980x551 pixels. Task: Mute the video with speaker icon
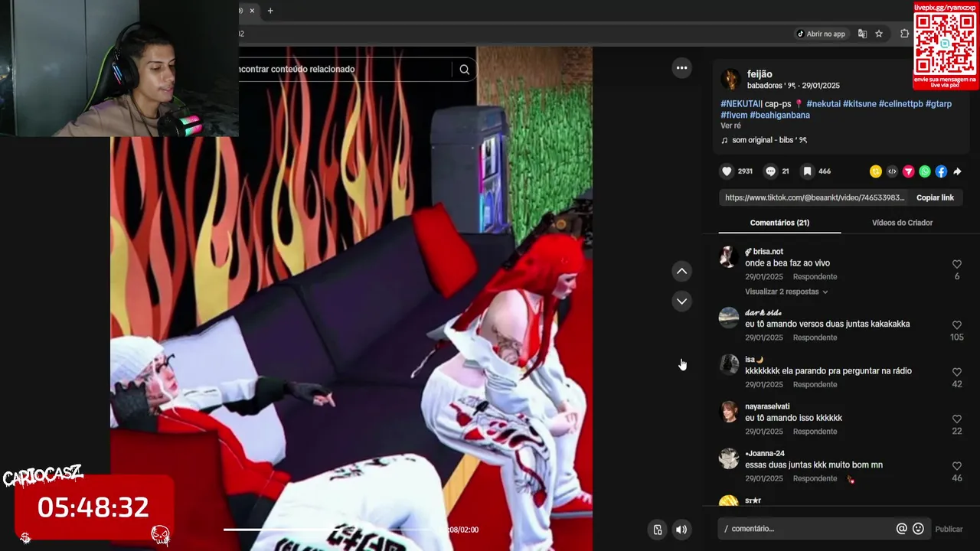[x=681, y=530]
